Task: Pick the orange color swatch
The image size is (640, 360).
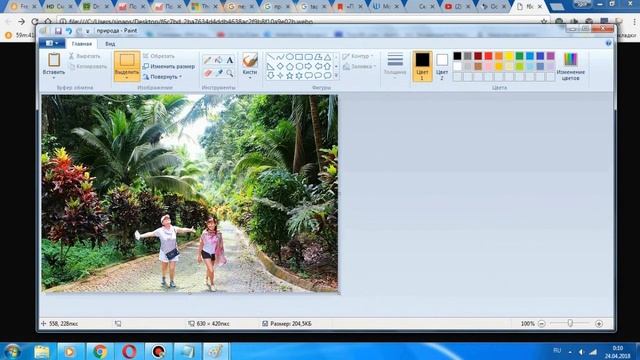Action: click(499, 56)
